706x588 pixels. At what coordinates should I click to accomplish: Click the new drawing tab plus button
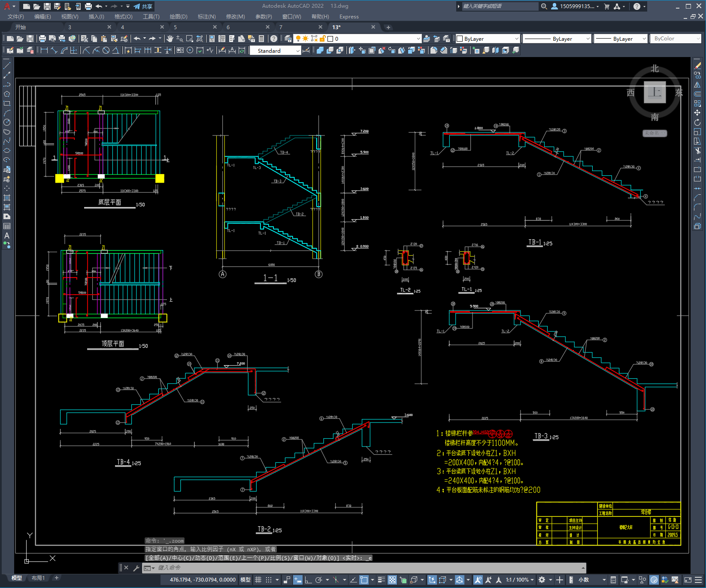click(x=388, y=27)
